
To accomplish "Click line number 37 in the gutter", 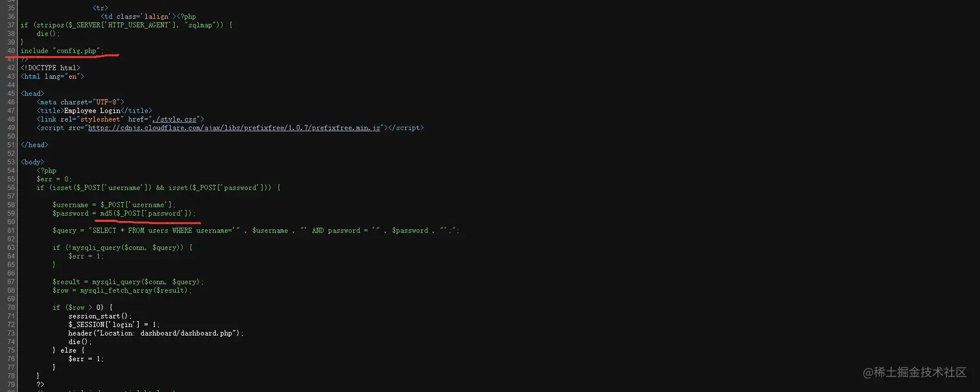I will [11, 25].
